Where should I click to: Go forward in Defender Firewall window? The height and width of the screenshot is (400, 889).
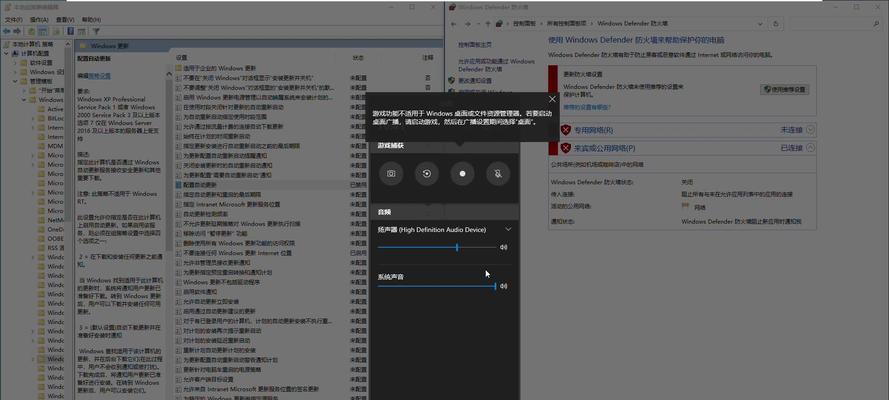tap(467, 24)
